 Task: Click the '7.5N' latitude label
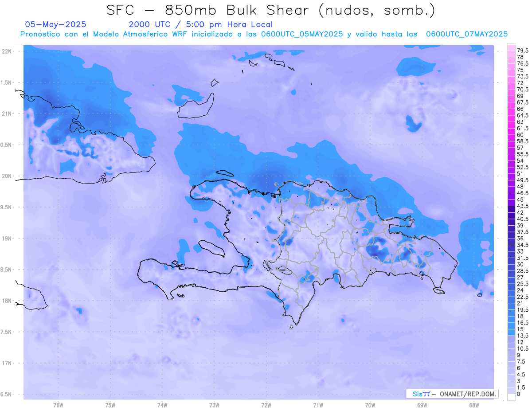tap(6, 332)
